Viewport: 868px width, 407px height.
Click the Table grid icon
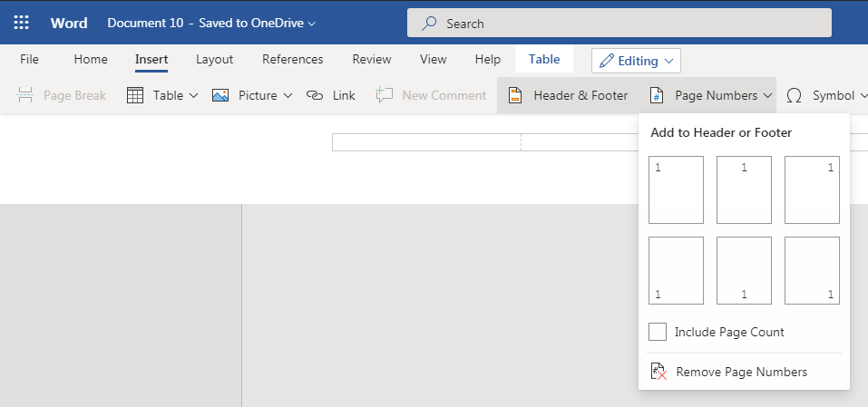pyautogui.click(x=135, y=96)
